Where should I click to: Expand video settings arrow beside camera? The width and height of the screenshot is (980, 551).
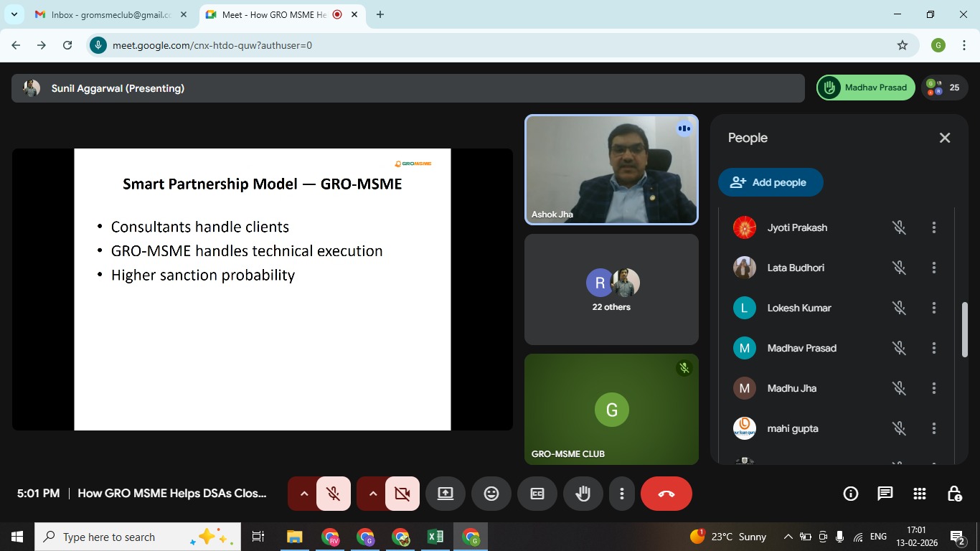[372, 494]
